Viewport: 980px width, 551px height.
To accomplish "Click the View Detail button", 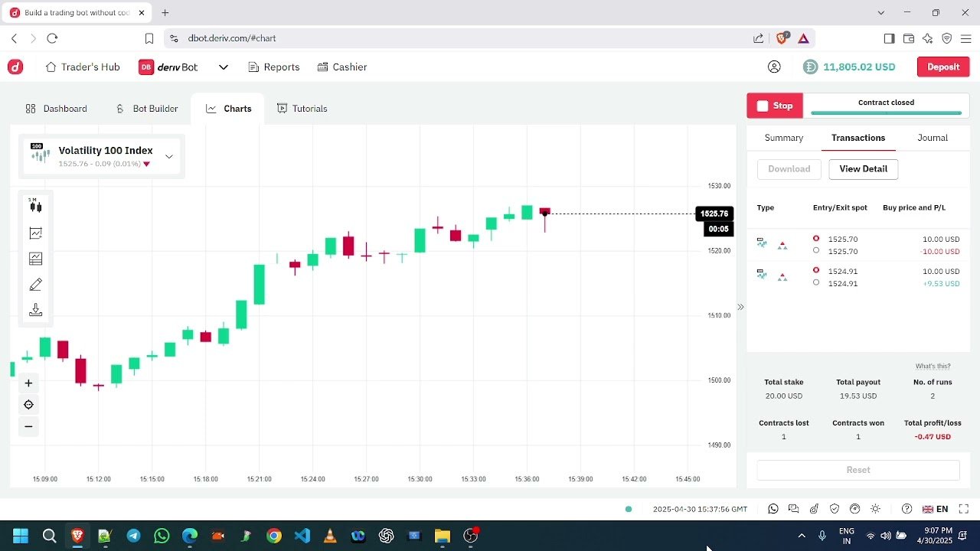I will (x=863, y=168).
